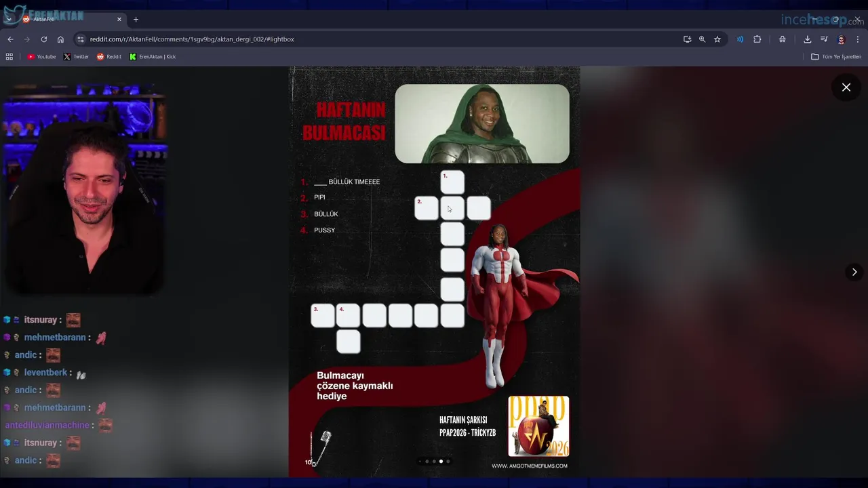Open a new browser tab
The image size is (868, 488).
(136, 19)
